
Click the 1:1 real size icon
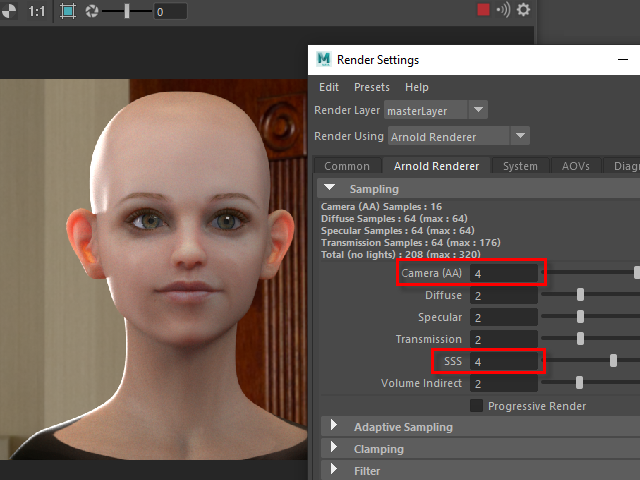coord(36,12)
